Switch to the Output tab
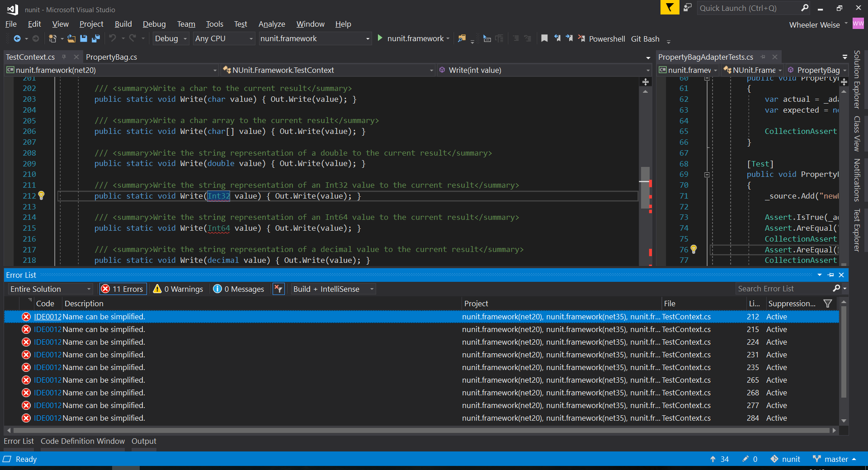868x470 pixels. pyautogui.click(x=144, y=441)
